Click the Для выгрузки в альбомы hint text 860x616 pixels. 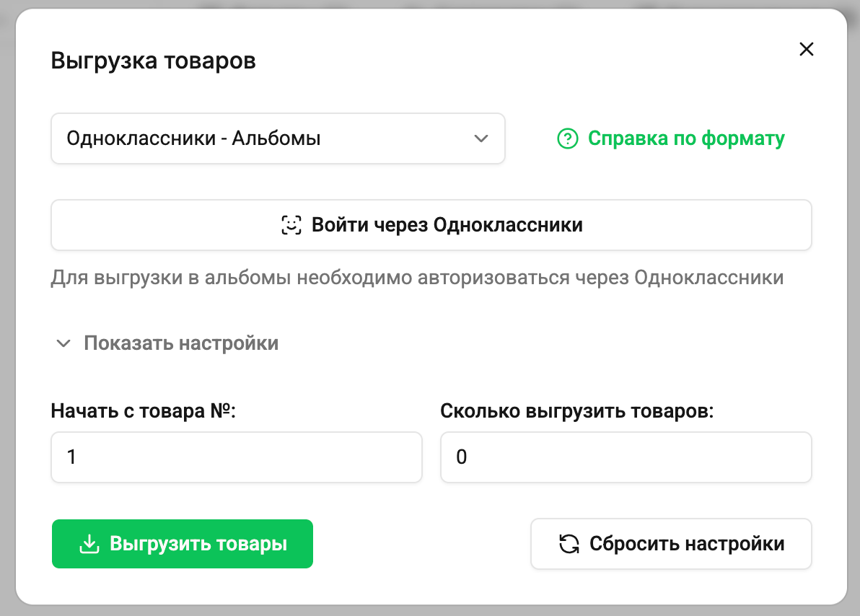tap(417, 278)
